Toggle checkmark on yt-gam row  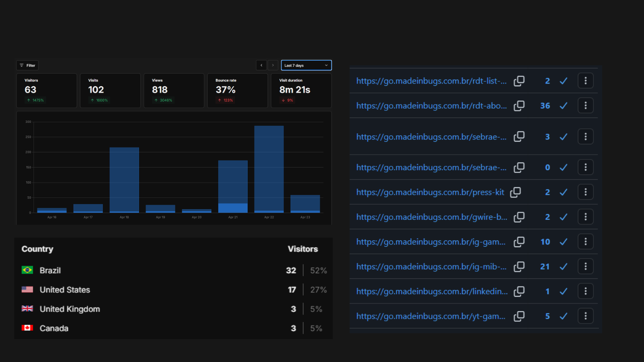(x=563, y=316)
